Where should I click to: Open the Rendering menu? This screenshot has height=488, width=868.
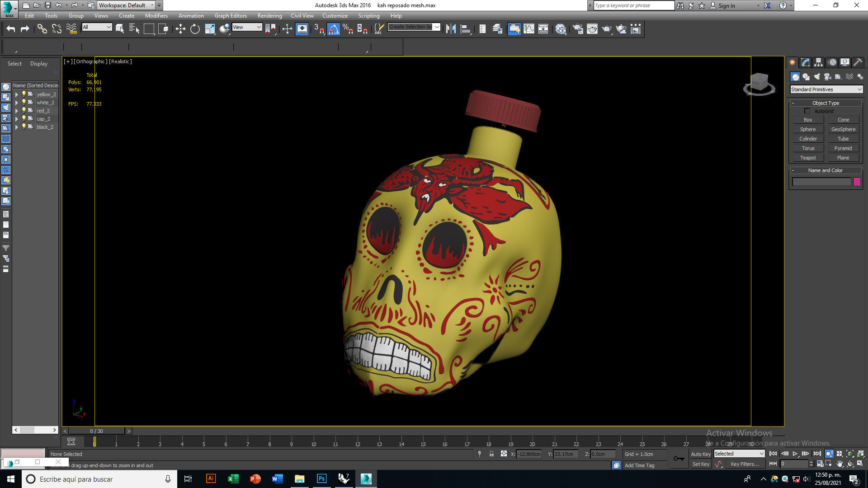pos(269,15)
